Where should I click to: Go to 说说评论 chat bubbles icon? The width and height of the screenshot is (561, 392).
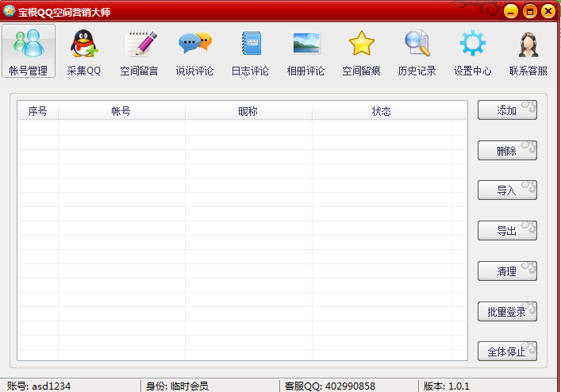click(x=195, y=43)
